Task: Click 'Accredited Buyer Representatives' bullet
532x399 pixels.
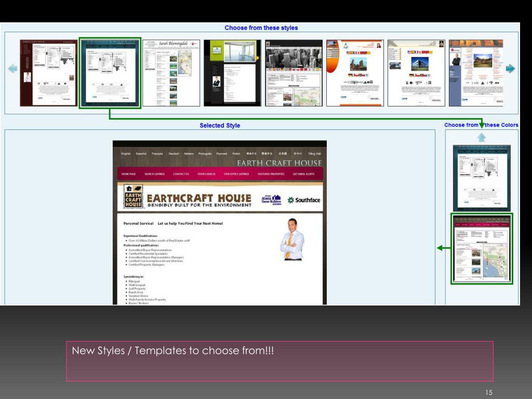Action: point(150,250)
